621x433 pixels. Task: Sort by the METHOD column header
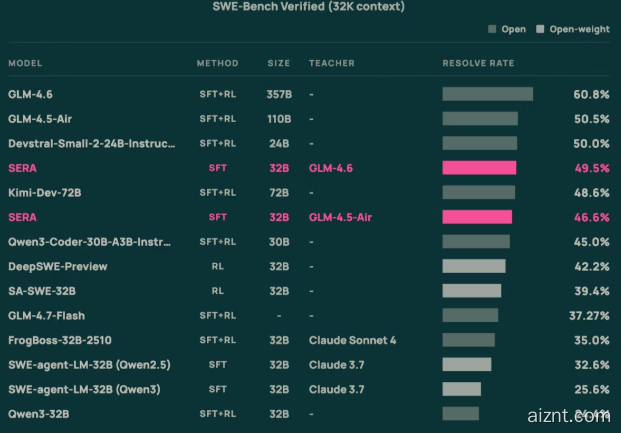(x=217, y=63)
